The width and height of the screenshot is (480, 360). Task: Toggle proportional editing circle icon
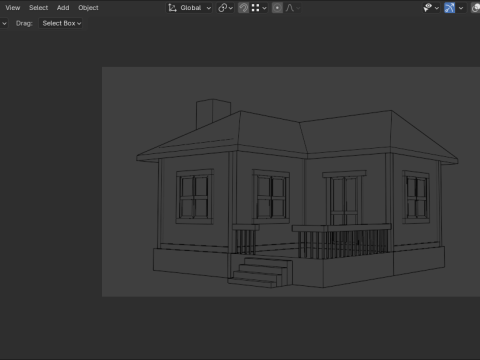tap(277, 8)
